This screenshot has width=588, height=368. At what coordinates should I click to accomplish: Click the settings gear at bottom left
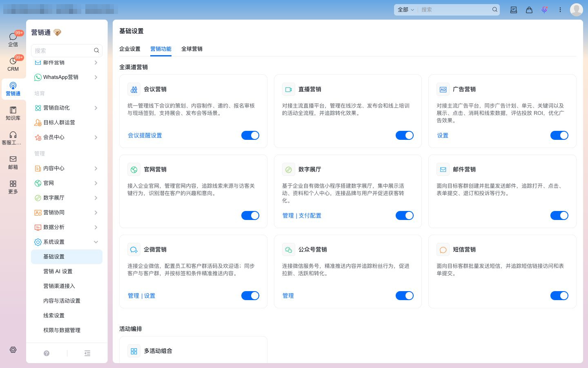[x=13, y=350]
